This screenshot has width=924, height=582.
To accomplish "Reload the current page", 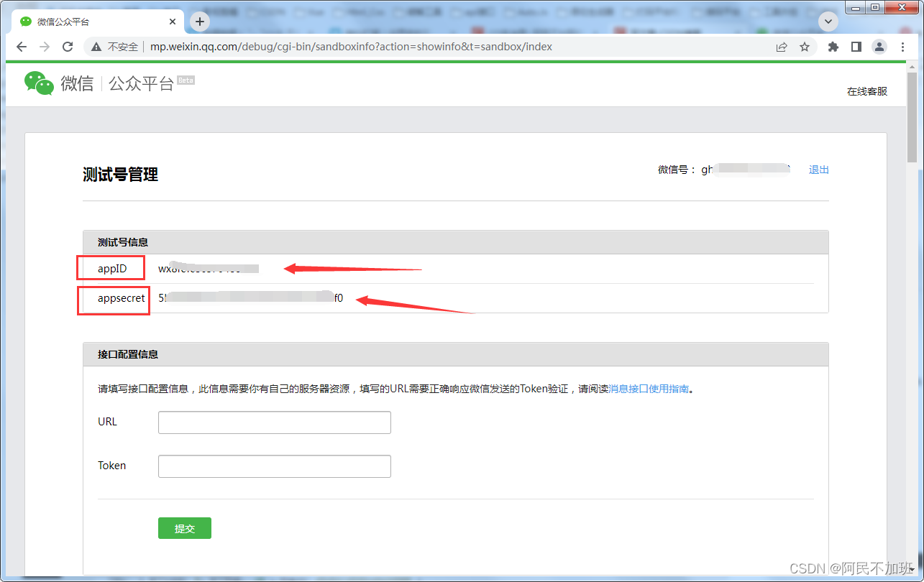I will [68, 47].
